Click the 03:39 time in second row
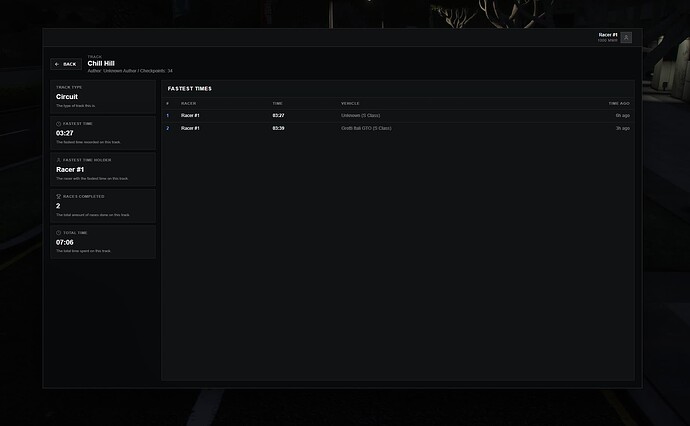Image resolution: width=690 pixels, height=426 pixels. (278, 128)
